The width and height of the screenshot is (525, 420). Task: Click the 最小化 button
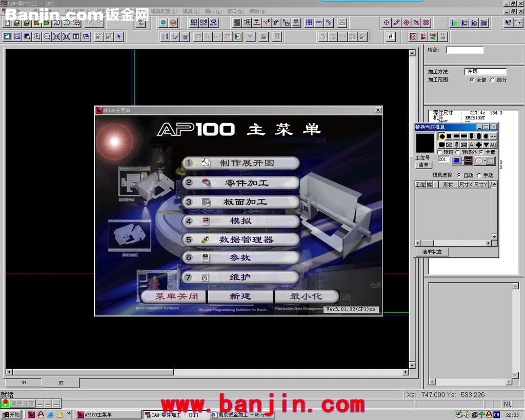click(307, 296)
